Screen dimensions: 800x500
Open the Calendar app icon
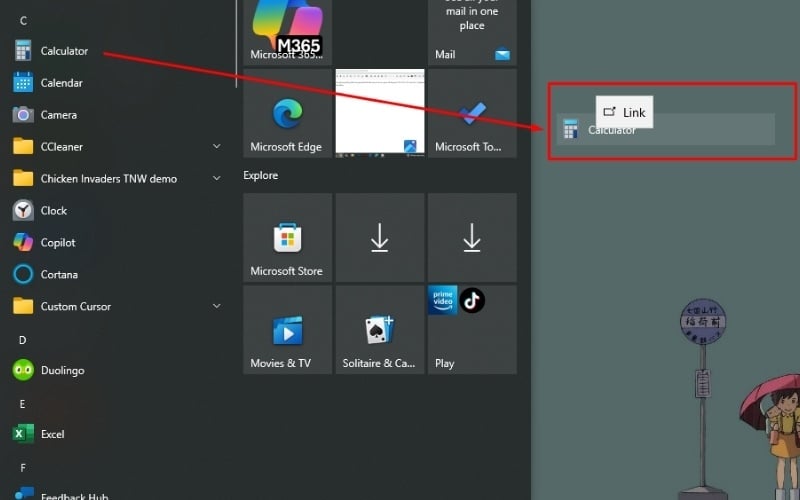[23, 83]
